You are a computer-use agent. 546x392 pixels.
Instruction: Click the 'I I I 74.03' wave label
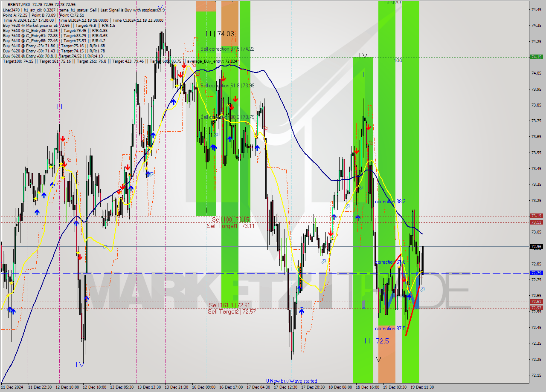pyautogui.click(x=220, y=34)
